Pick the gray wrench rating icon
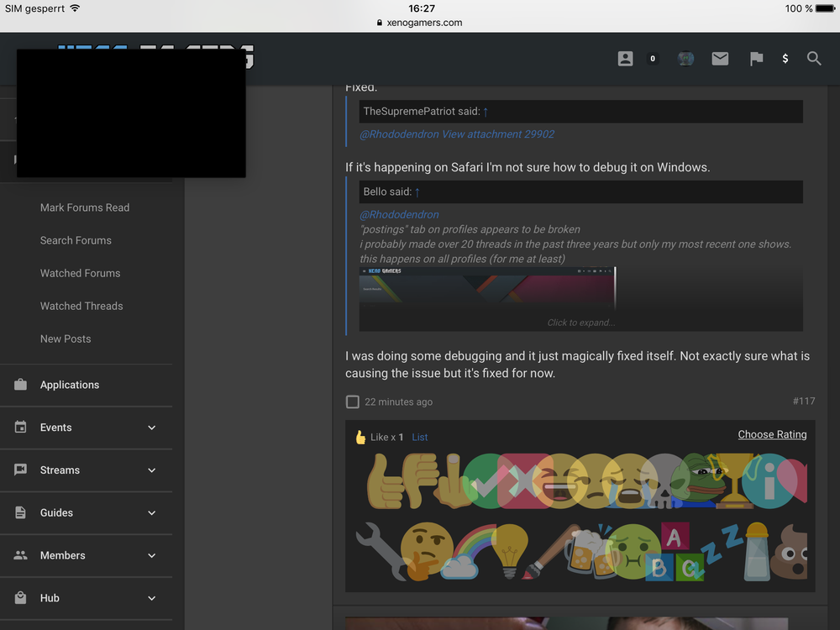 click(380, 551)
